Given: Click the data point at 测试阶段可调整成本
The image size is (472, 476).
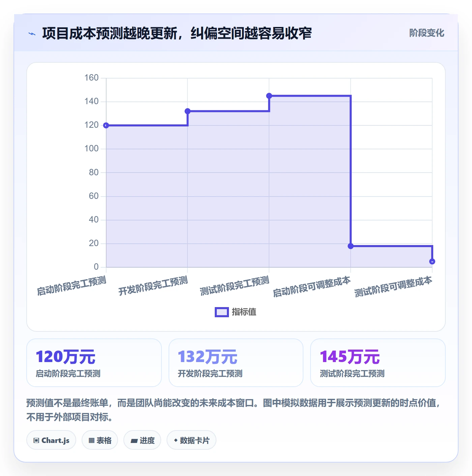Looking at the screenshot, I should point(432,262).
